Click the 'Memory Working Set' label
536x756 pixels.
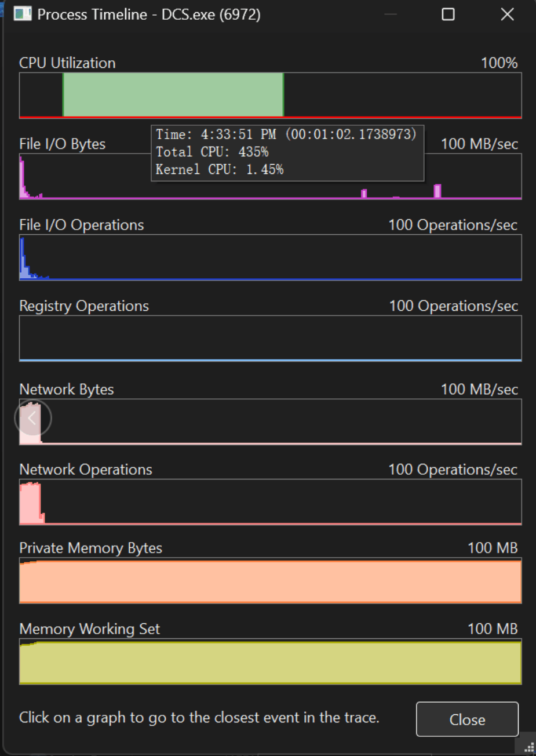pos(89,629)
